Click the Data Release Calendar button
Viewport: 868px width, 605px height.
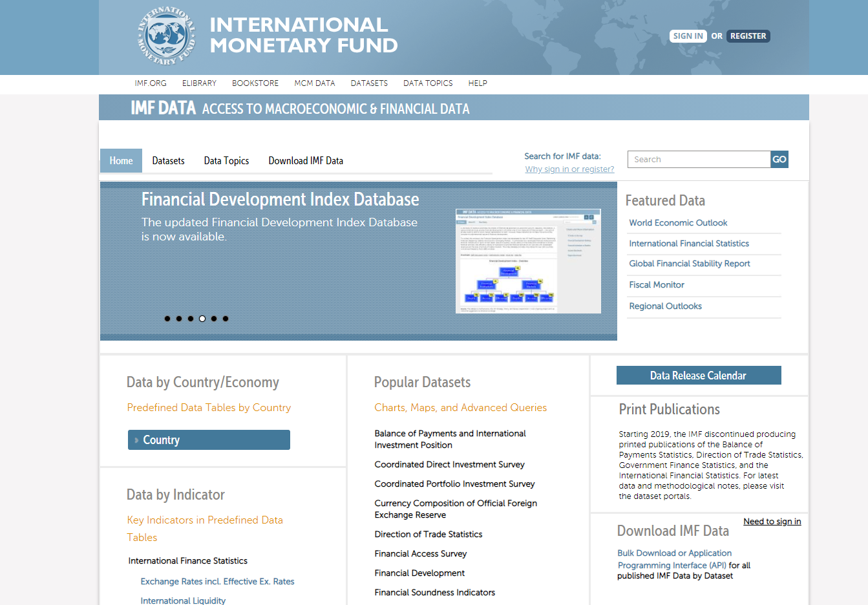pos(699,376)
